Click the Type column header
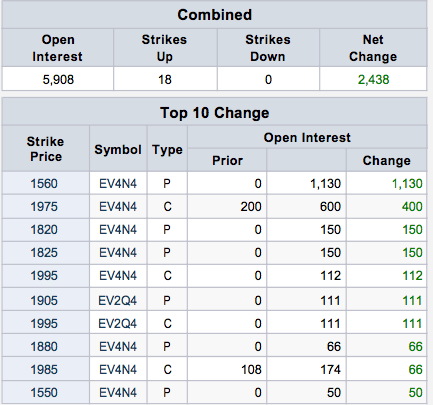This screenshot has height=405, width=433. click(x=167, y=149)
